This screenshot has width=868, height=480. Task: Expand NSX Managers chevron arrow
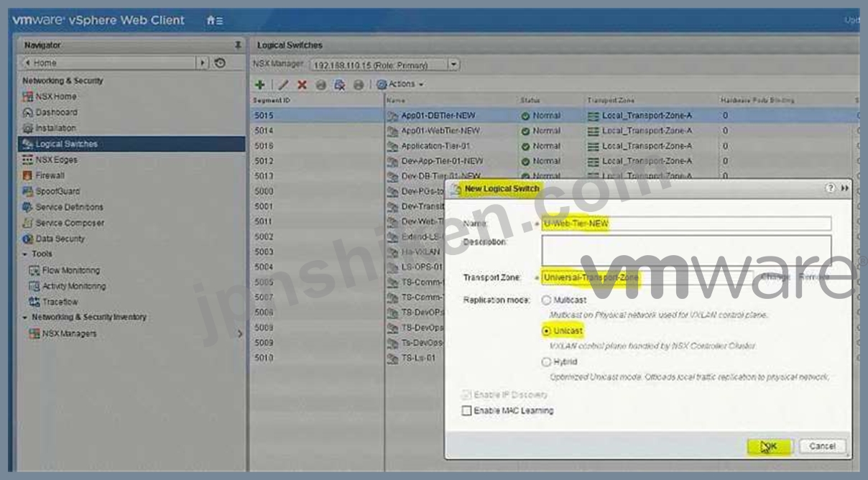coord(240,333)
